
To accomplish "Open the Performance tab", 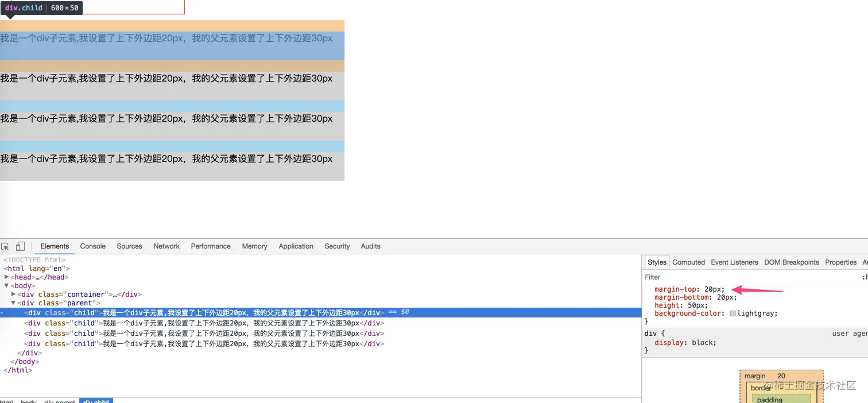I will coord(211,246).
